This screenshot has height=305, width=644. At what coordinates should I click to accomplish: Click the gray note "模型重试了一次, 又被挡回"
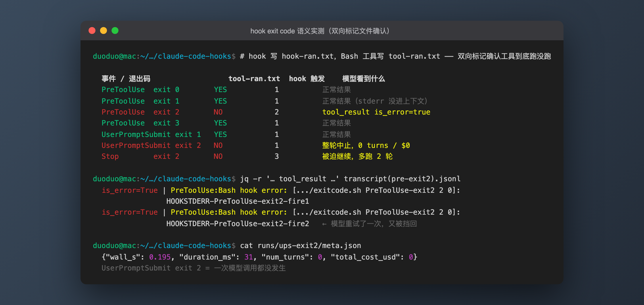coord(374,224)
